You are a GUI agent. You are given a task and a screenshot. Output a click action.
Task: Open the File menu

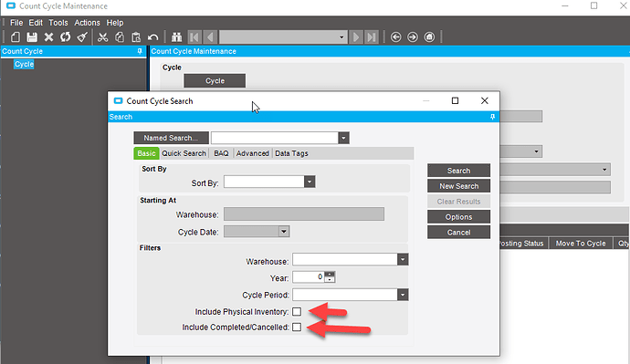[x=16, y=23]
